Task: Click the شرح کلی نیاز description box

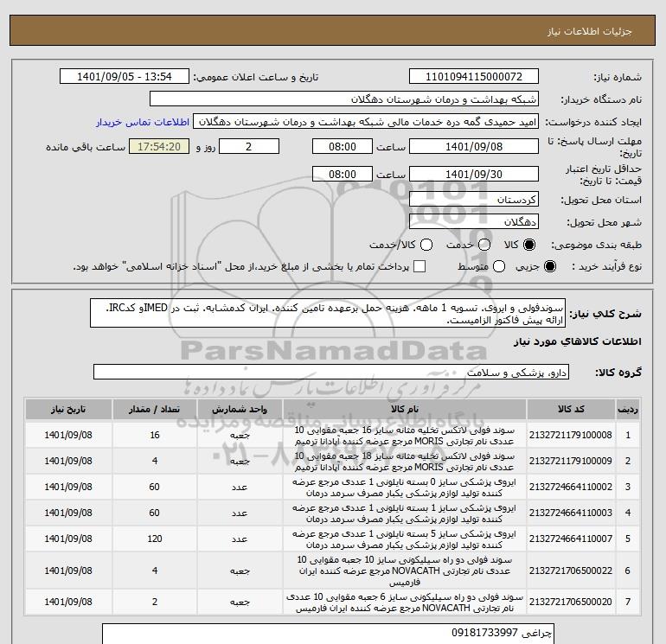Action: (x=328, y=313)
